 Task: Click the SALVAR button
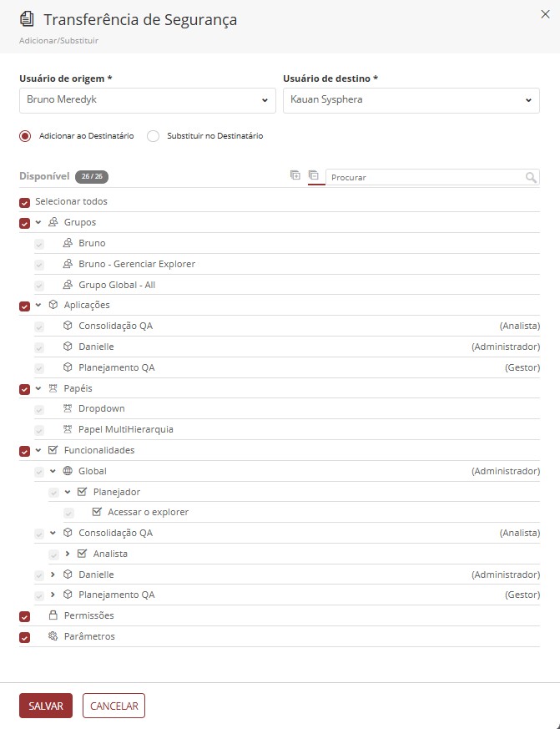[46, 706]
